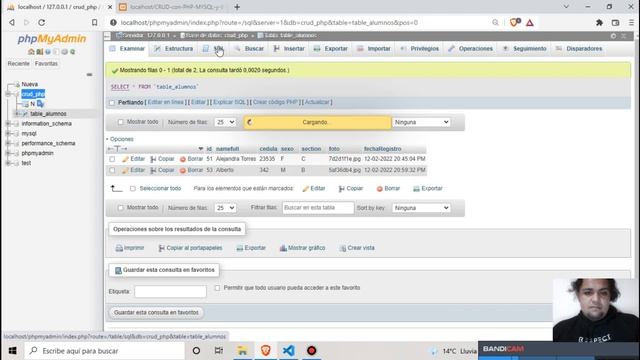
Task: Click Guardar esta consulta en favoritos button
Action: [156, 313]
